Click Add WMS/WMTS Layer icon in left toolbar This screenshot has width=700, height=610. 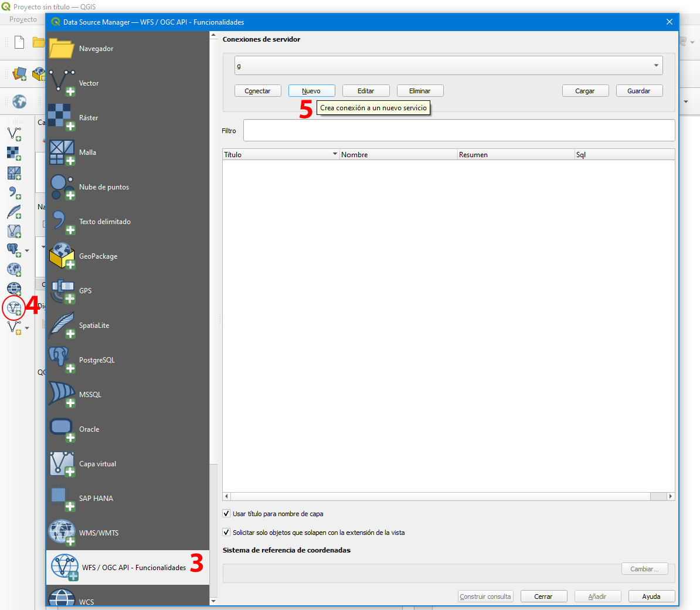click(x=14, y=269)
